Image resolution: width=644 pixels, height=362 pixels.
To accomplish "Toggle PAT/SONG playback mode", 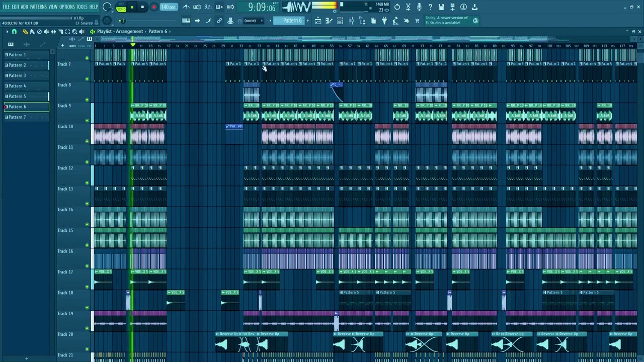I will pos(121,8).
